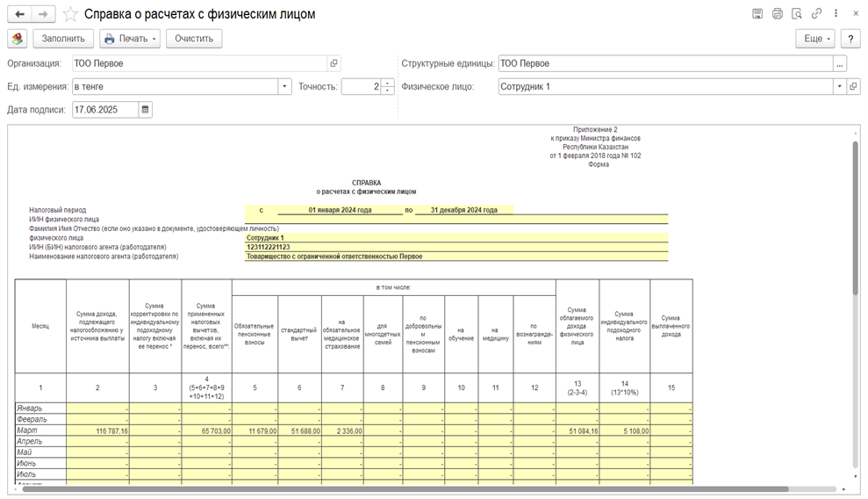Expand the Ед. измерения dropdown arrow
The image size is (868, 499).
tap(284, 86)
